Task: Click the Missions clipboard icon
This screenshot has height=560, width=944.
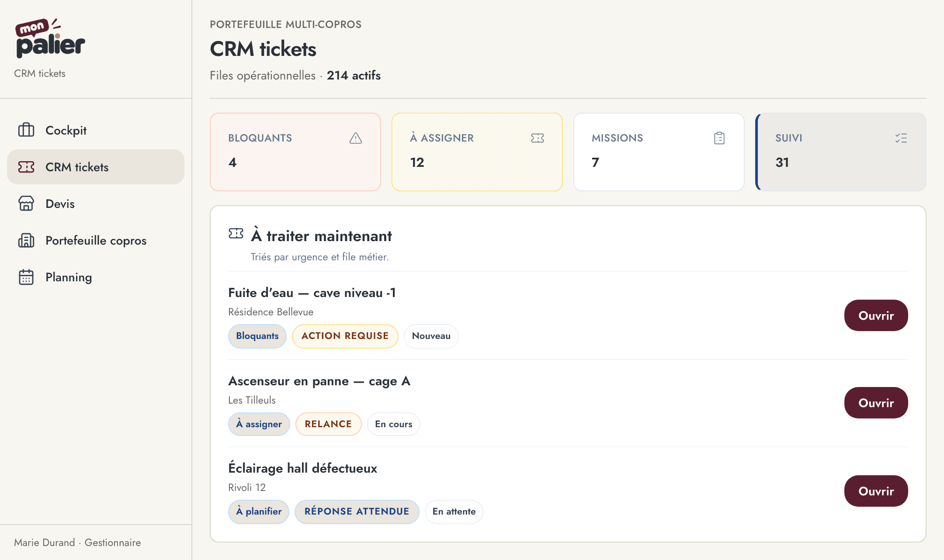Action: [719, 138]
